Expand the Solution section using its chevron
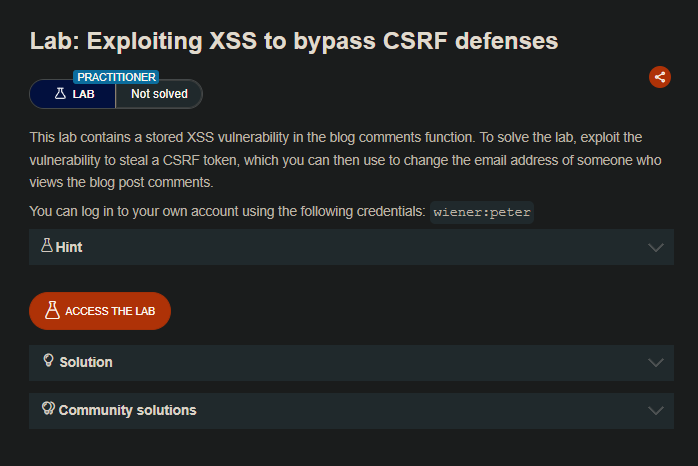Image resolution: width=698 pixels, height=466 pixels. coord(656,362)
